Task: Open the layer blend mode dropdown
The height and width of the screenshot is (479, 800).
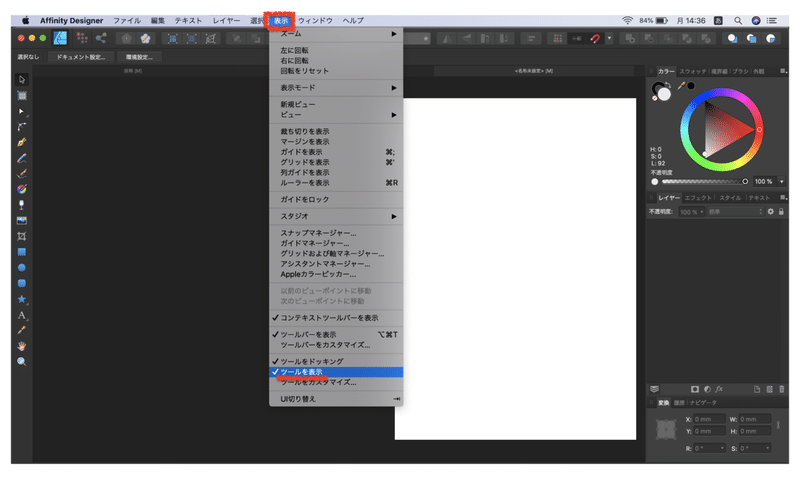Action: [735, 212]
